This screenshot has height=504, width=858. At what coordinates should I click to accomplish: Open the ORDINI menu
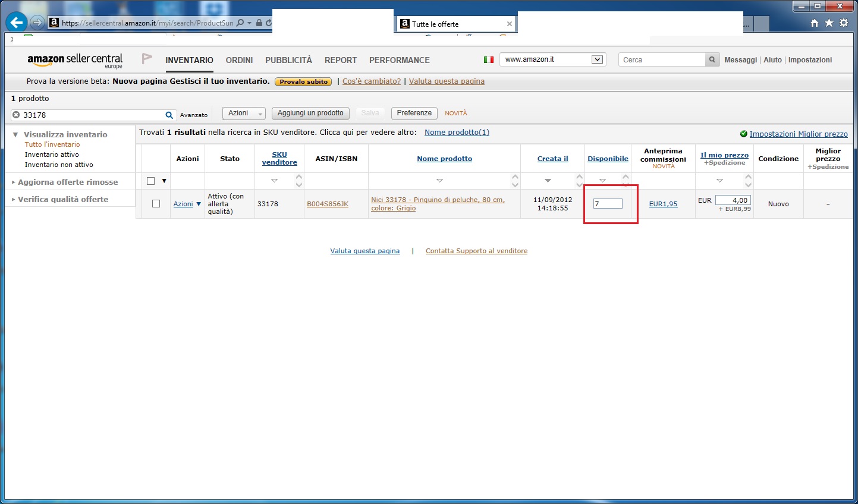pyautogui.click(x=239, y=60)
